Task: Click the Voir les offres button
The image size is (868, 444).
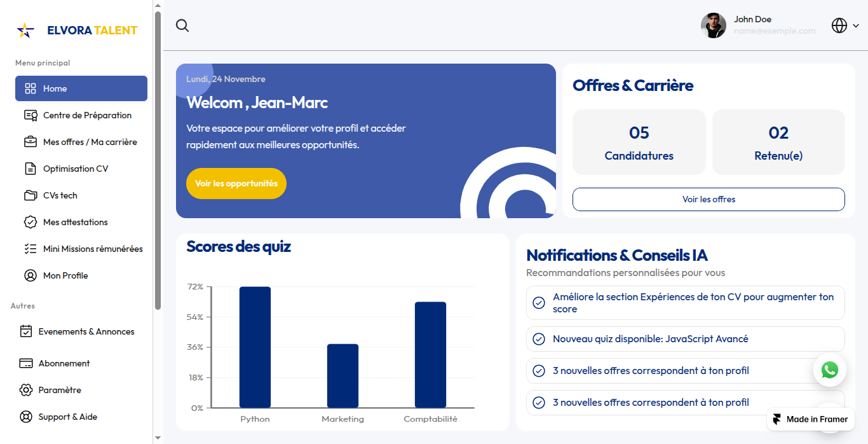Action: [x=709, y=199]
